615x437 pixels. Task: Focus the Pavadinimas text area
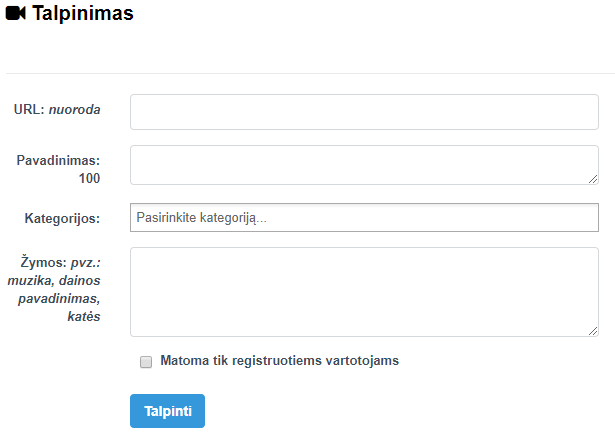tap(364, 165)
